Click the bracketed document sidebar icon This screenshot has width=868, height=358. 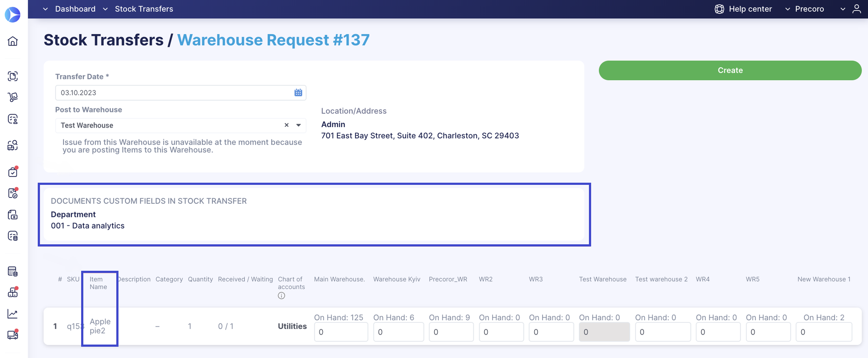coord(13,76)
